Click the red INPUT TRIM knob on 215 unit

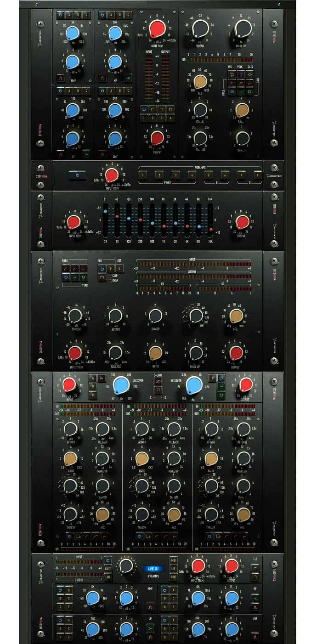(111, 175)
